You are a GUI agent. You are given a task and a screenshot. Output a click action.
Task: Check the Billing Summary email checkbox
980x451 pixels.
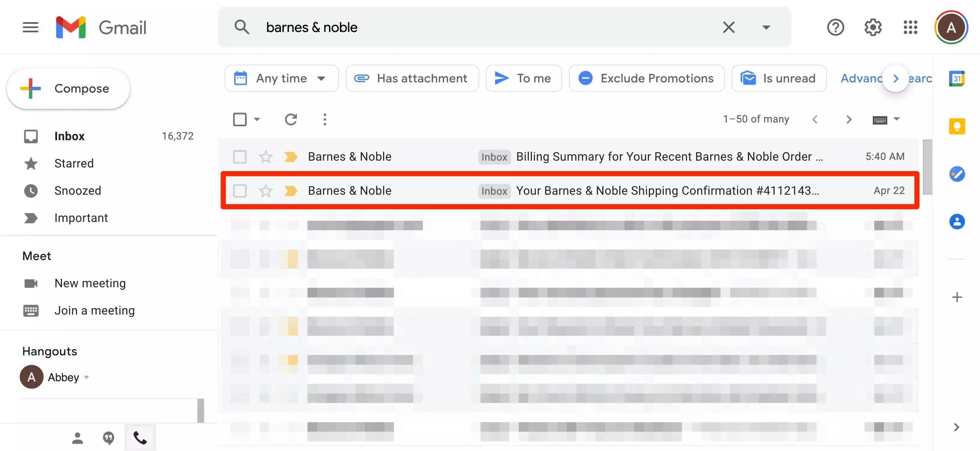240,157
